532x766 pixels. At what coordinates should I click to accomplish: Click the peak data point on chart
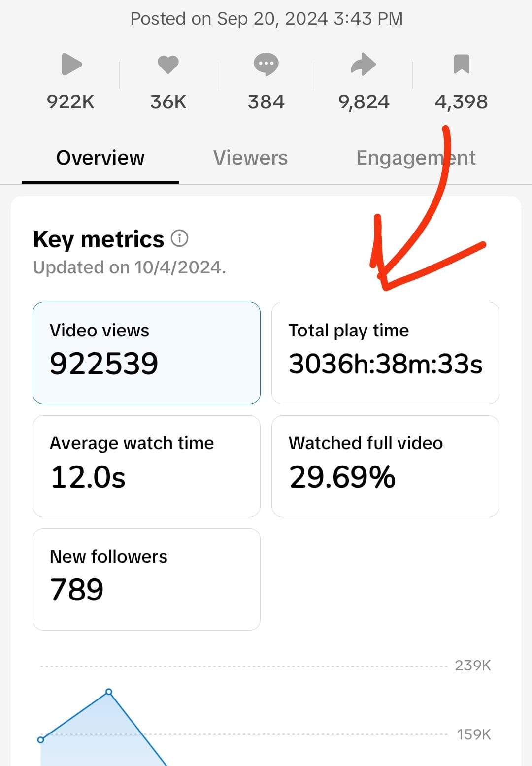click(x=109, y=692)
